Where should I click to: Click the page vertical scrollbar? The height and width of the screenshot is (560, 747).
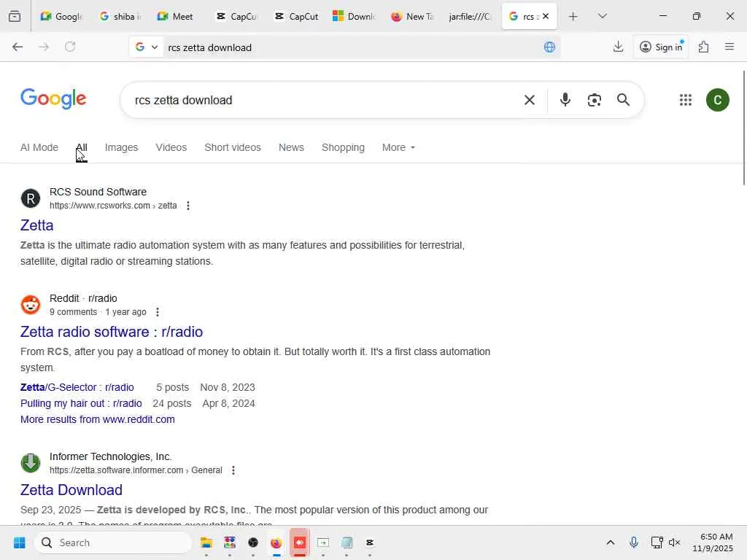tap(743, 128)
